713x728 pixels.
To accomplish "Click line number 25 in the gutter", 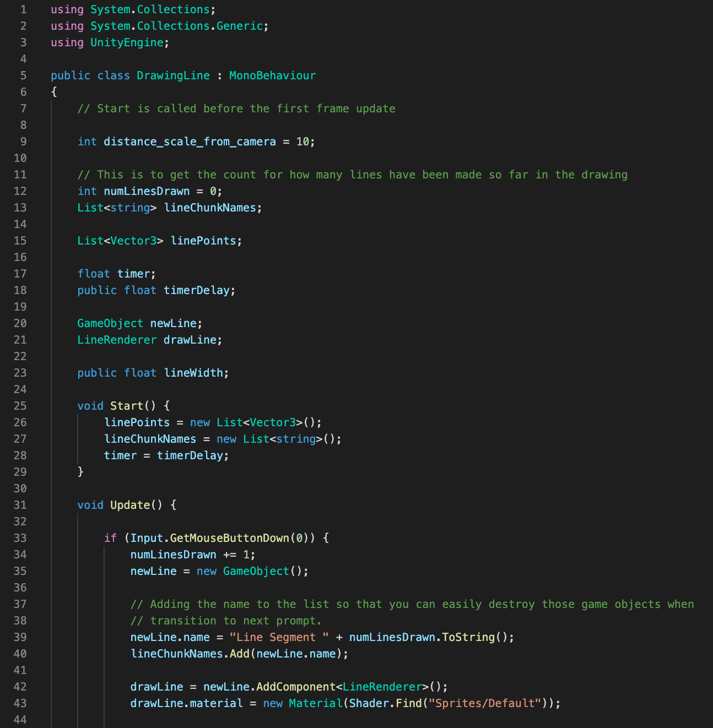I will (20, 406).
